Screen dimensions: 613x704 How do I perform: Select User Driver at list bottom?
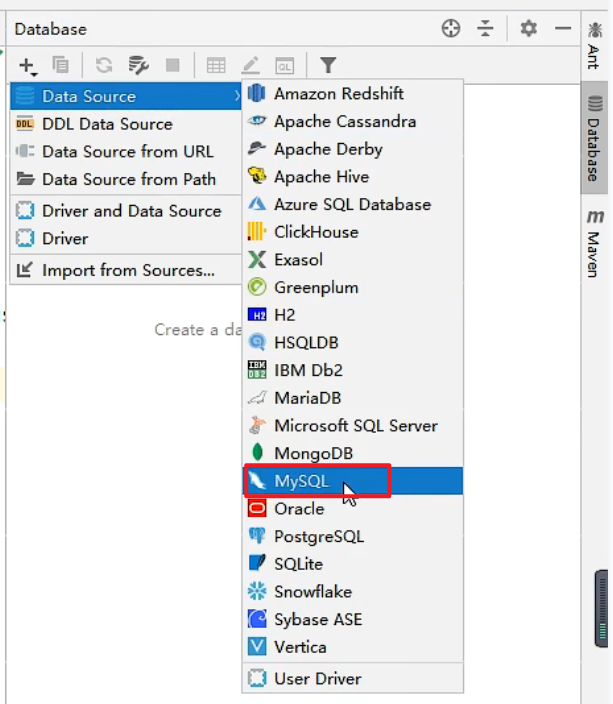[x=353, y=678]
